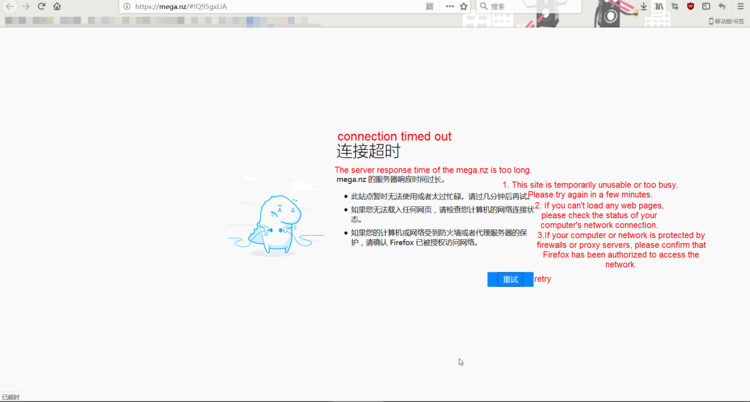
Task: Open page actions three-dot menu
Action: click(x=450, y=6)
